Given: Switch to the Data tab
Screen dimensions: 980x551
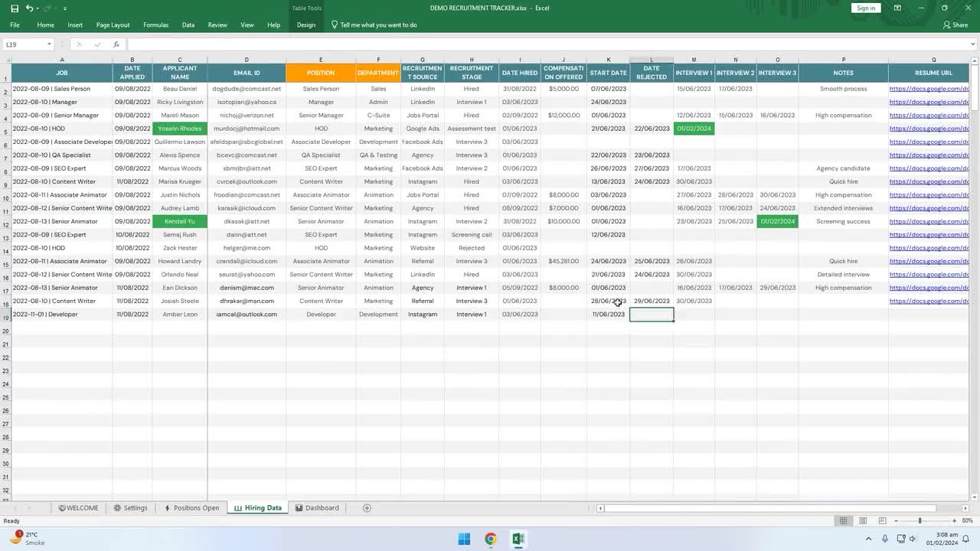Looking at the screenshot, I should point(188,25).
